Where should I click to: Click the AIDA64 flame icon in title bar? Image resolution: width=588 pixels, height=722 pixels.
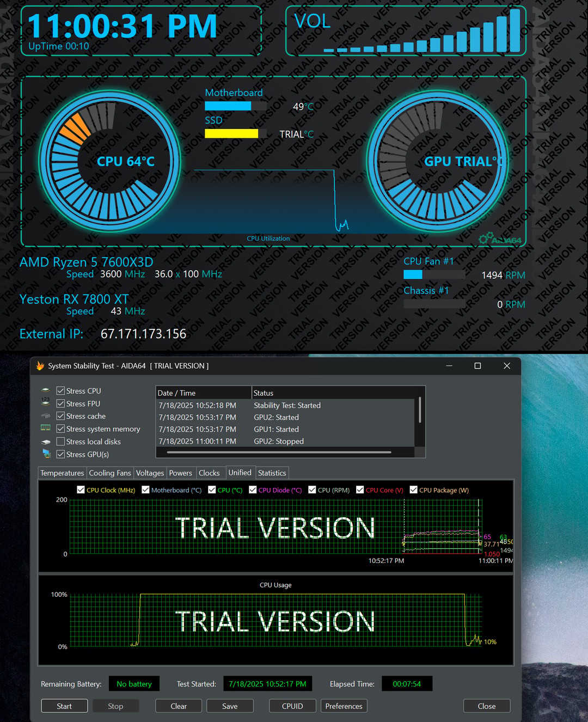coord(40,366)
